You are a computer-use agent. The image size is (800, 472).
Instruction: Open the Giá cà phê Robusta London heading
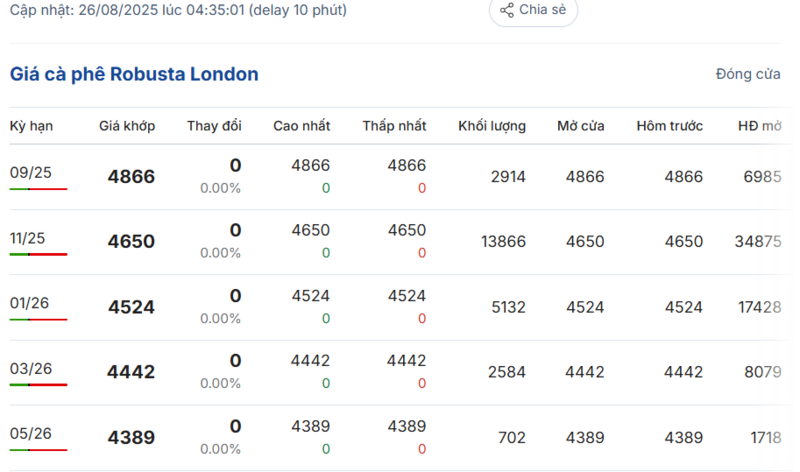(x=134, y=74)
